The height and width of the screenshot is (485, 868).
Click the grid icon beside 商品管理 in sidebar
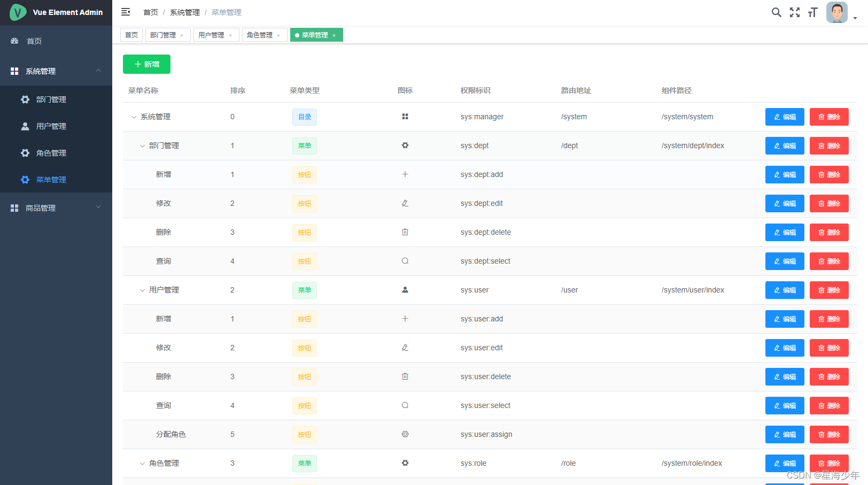(x=14, y=208)
